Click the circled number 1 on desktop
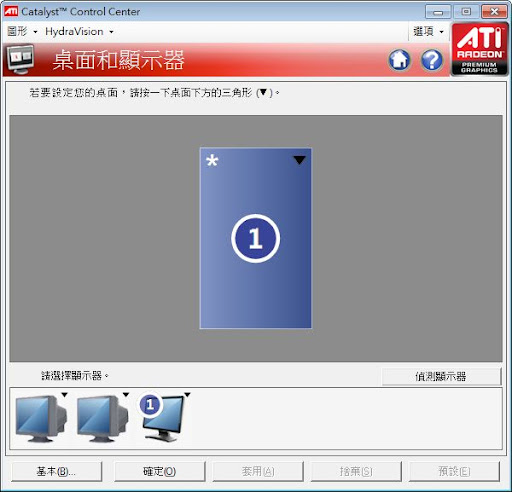This screenshot has width=512, height=492. [256, 238]
